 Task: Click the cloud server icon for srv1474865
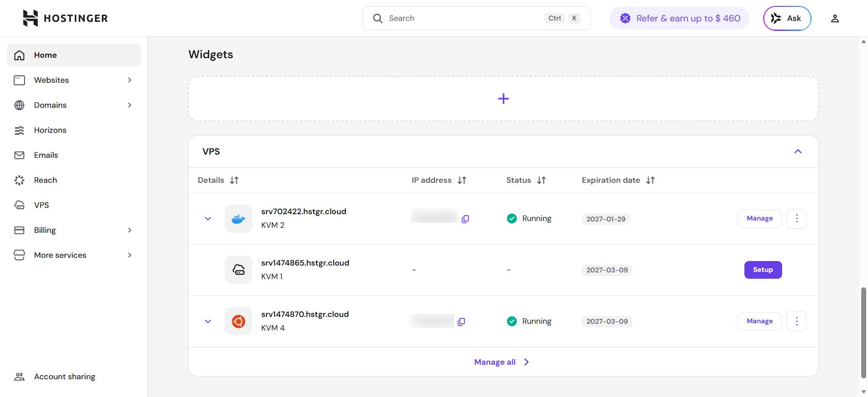click(239, 270)
